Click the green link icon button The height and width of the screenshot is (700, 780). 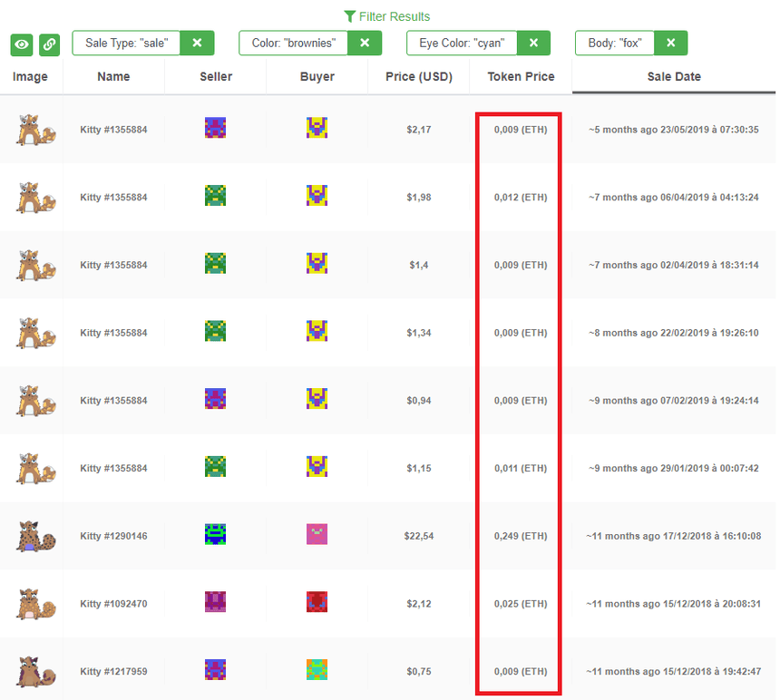[49, 44]
